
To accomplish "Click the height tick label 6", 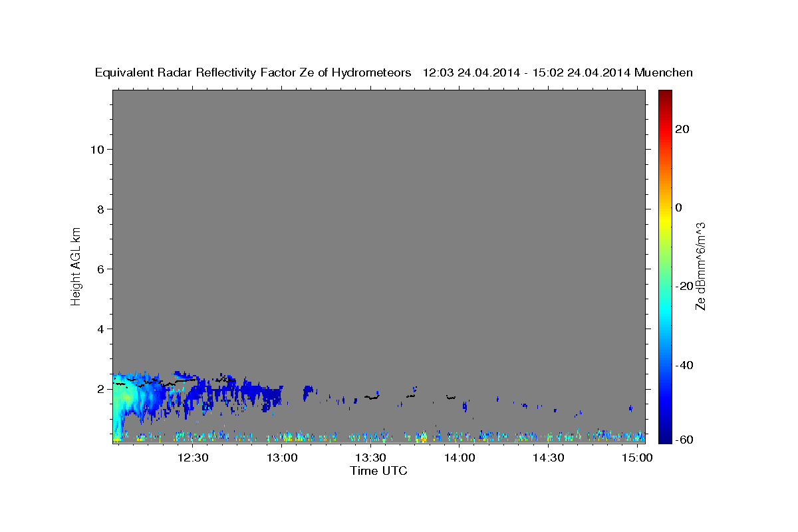I will click(101, 269).
